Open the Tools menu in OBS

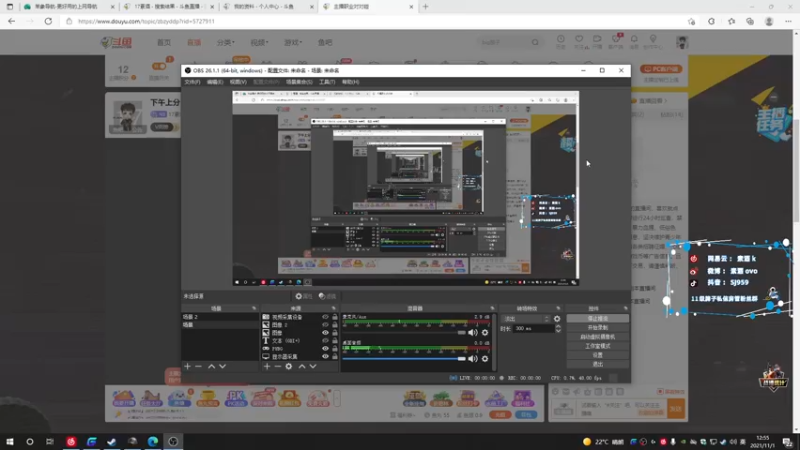click(327, 82)
